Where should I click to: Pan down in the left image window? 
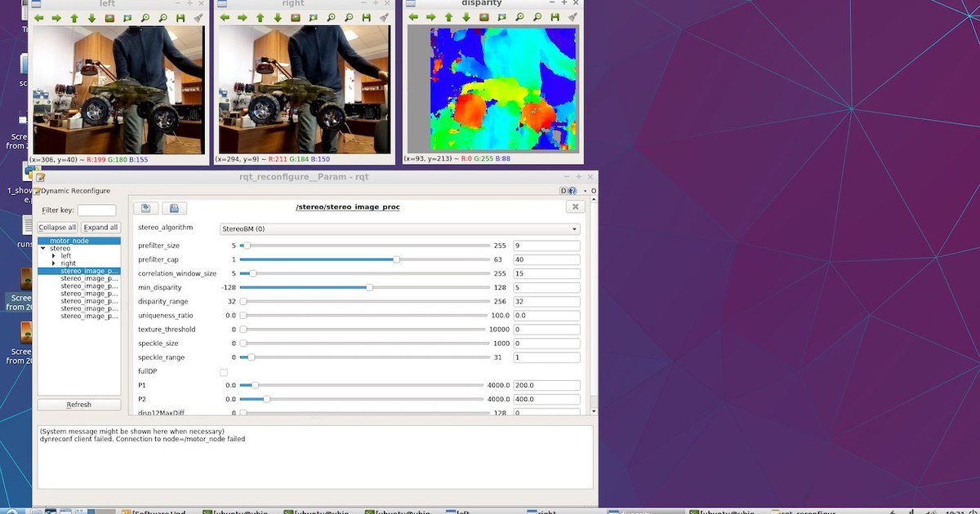click(91, 17)
